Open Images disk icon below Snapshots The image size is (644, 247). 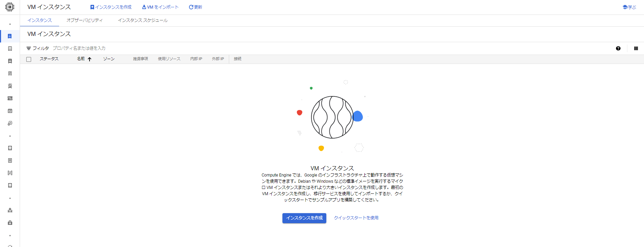point(10,186)
